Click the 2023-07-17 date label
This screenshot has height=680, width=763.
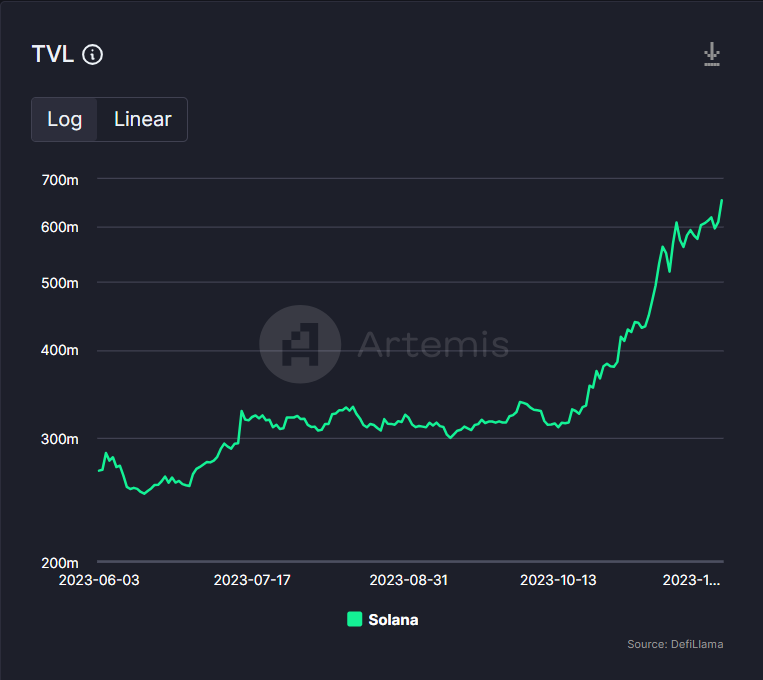pos(252,580)
